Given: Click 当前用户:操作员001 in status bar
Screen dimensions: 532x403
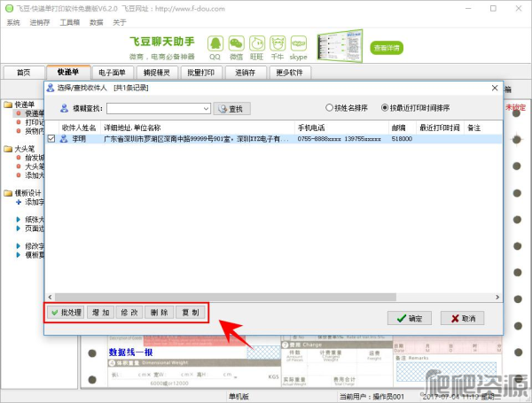Looking at the screenshot, I should 372,397.
